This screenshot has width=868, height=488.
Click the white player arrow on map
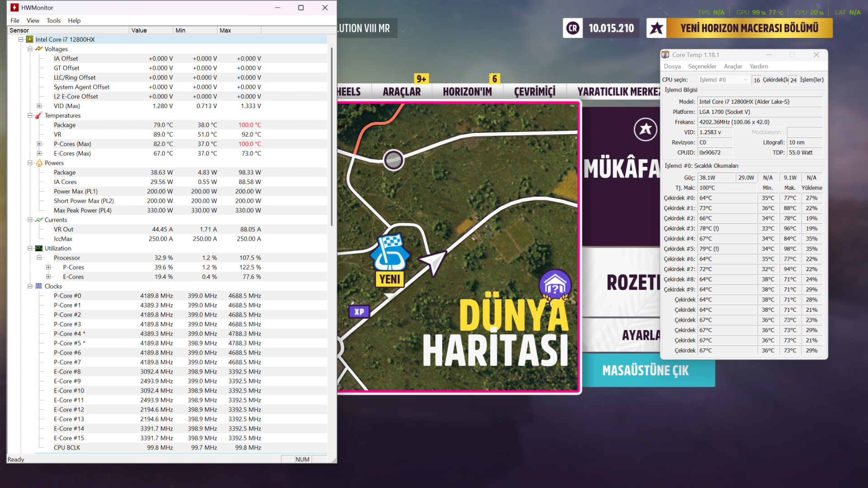[433, 262]
